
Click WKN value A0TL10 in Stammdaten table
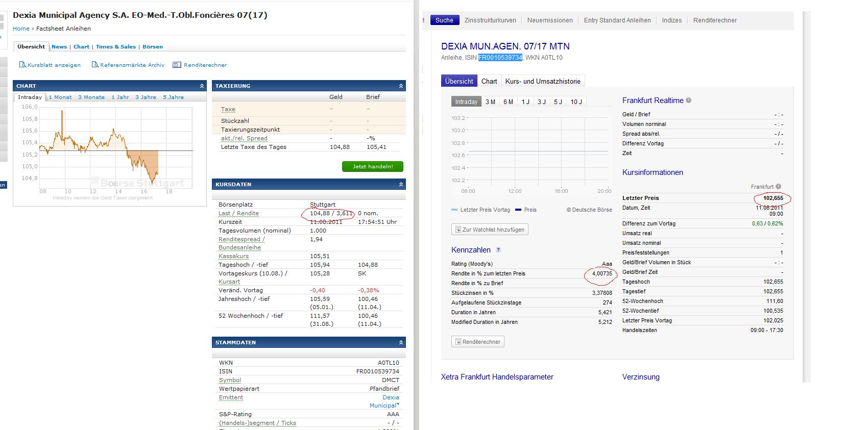click(389, 363)
